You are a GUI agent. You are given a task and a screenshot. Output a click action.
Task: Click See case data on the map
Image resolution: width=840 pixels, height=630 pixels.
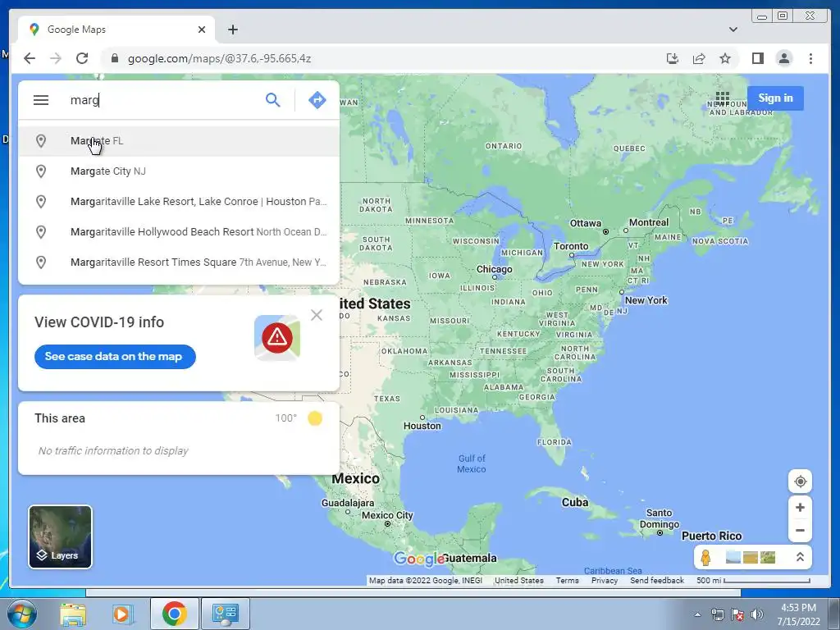[x=115, y=356]
